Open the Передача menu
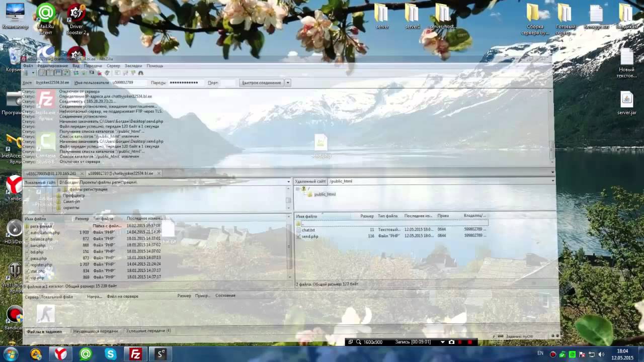The width and height of the screenshot is (644, 362). pyautogui.click(x=93, y=66)
